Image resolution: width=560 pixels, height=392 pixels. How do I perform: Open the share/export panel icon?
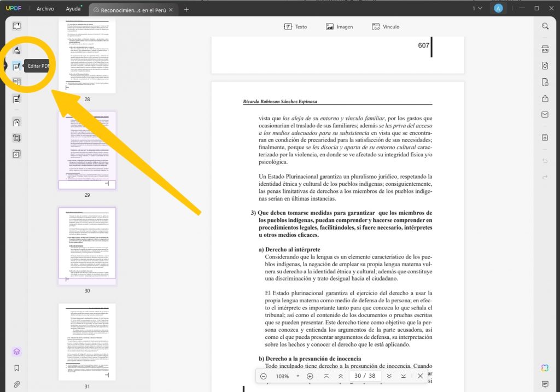tap(545, 100)
